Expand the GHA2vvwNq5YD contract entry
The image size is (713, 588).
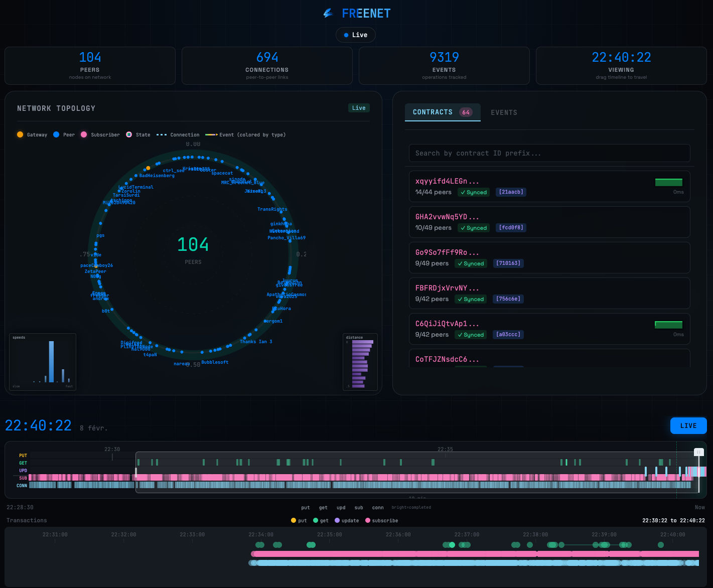[549, 222]
